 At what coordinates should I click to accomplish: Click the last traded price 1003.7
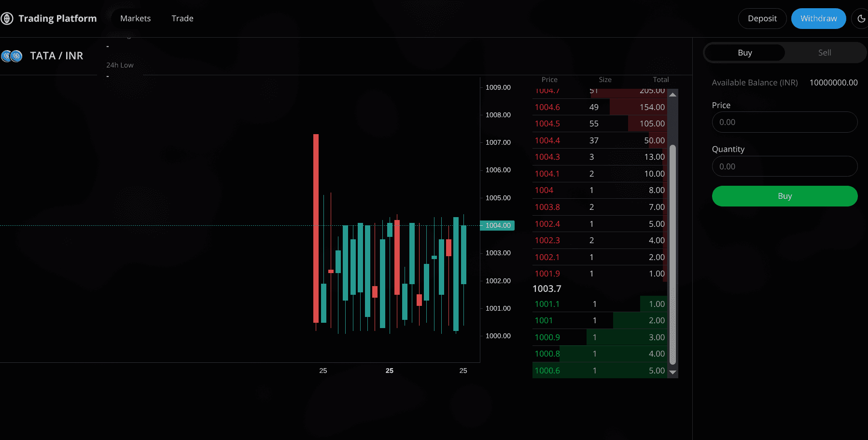547,289
